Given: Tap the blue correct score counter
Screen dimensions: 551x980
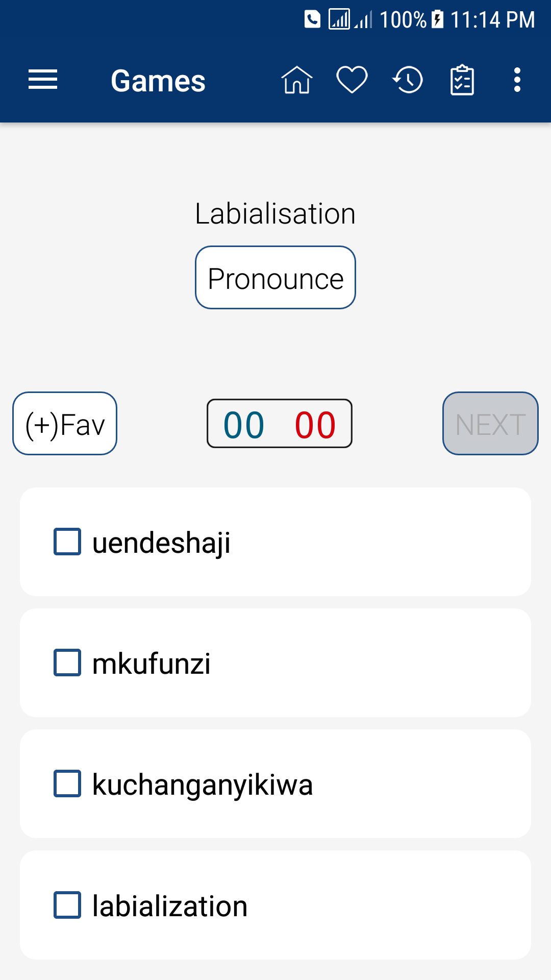Looking at the screenshot, I should click(244, 425).
